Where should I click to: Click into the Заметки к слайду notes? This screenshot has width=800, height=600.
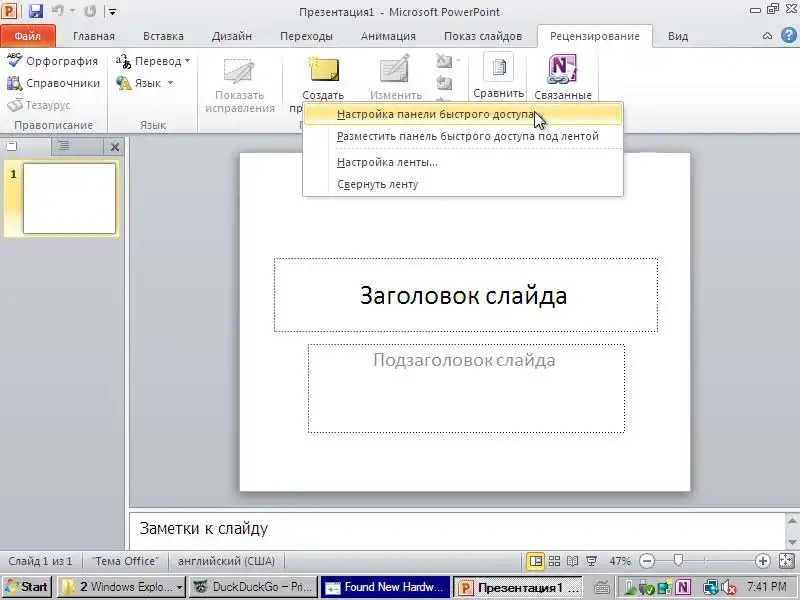457,529
